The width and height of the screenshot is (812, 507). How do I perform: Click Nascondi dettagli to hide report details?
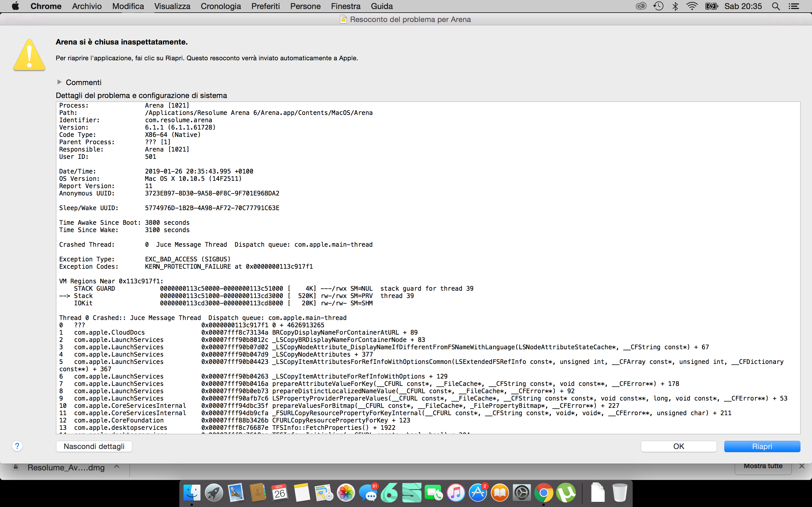pyautogui.click(x=94, y=446)
